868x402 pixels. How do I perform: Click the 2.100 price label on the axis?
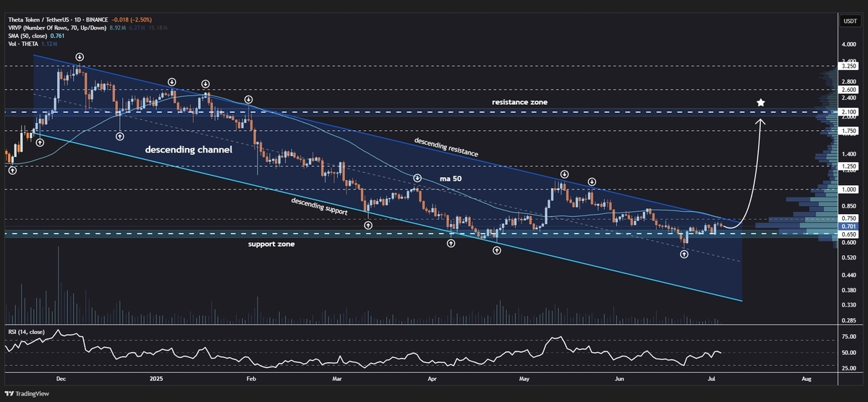point(849,112)
